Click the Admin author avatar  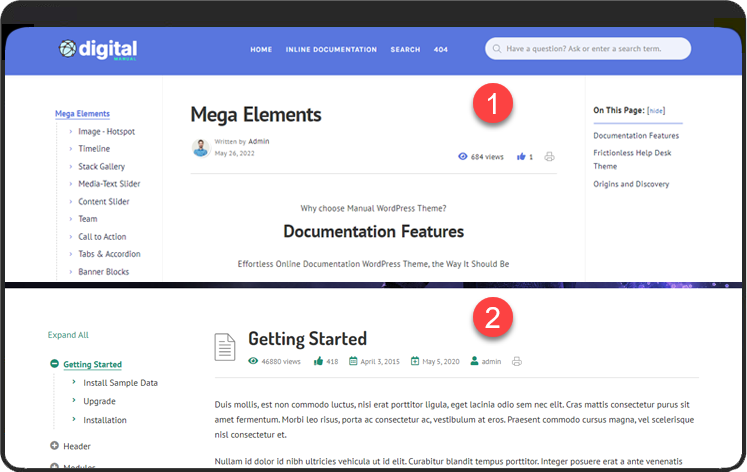(200, 147)
